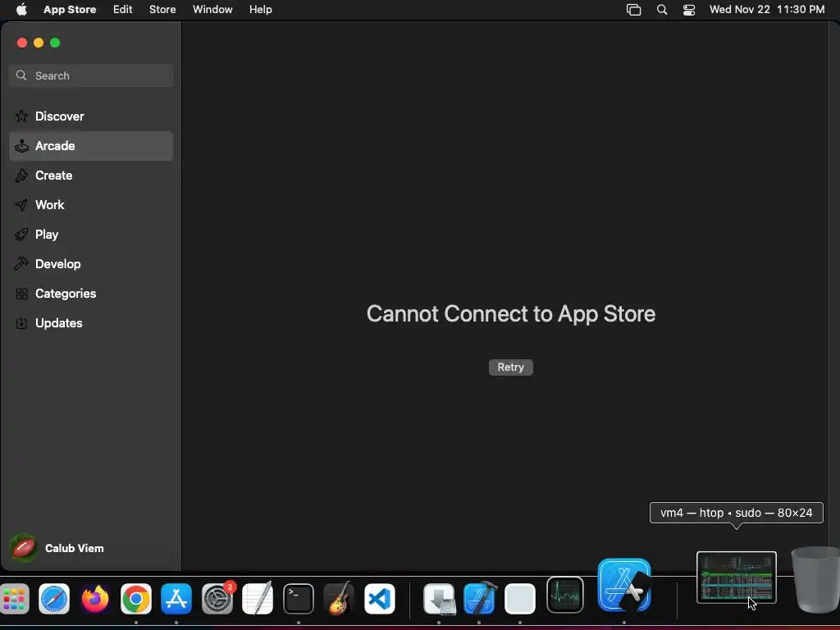Open the Apple menu
This screenshot has height=630, width=840.
(21, 9)
